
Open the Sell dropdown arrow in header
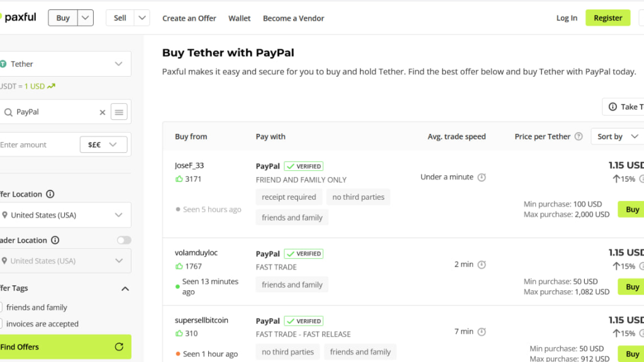point(142,18)
